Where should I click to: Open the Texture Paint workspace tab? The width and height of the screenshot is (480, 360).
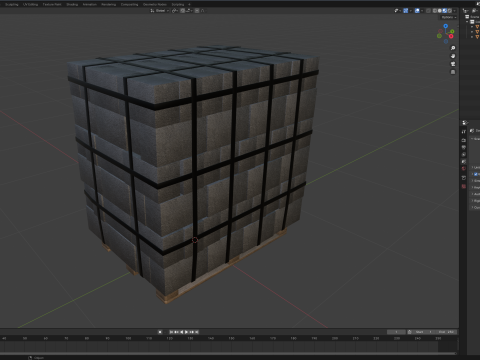(52, 4)
